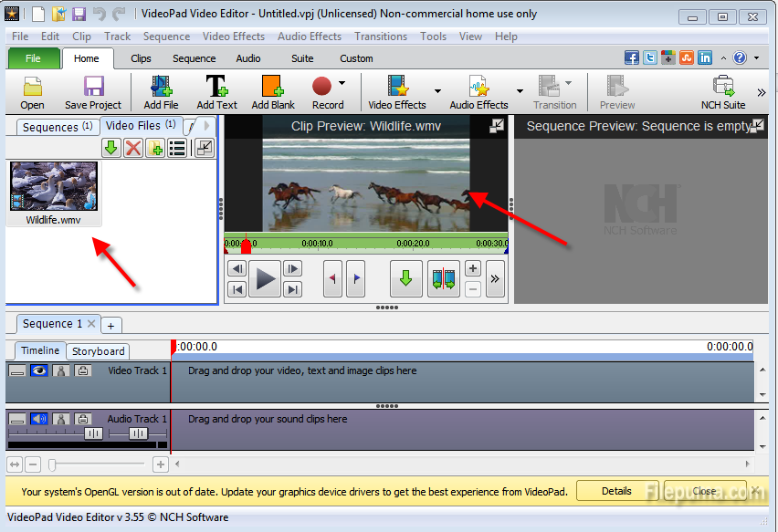
Task: Expand the Record dropdown arrow
Action: point(342,83)
